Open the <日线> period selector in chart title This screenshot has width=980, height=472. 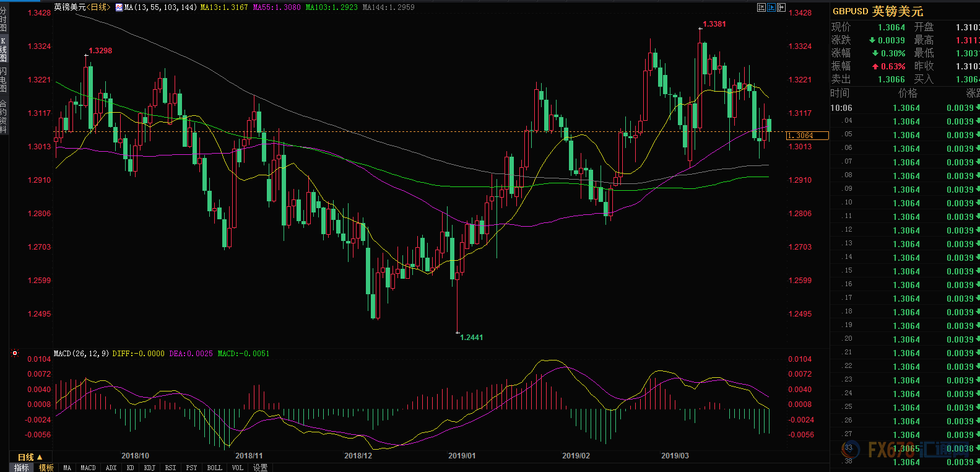tap(99, 7)
